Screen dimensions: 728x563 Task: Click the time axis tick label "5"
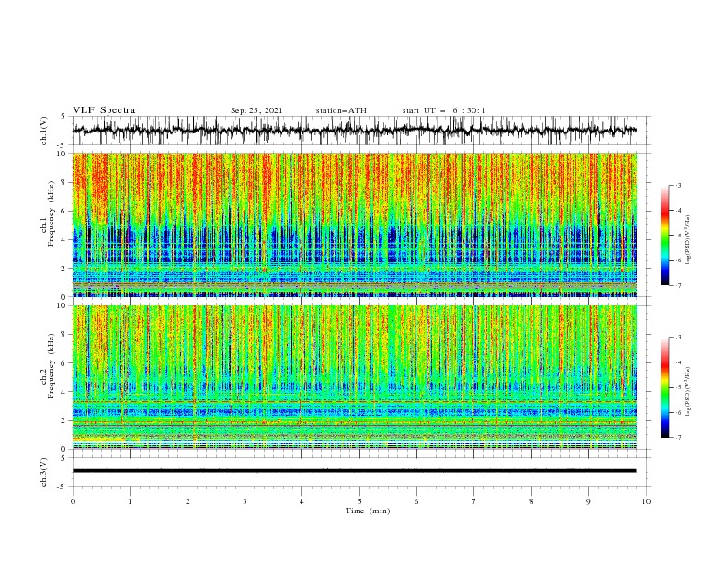pyautogui.click(x=359, y=501)
